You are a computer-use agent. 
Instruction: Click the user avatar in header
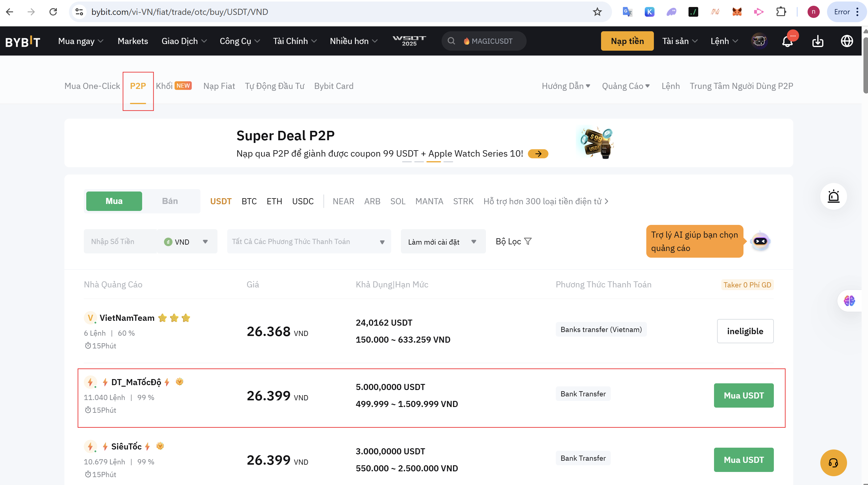tap(760, 41)
